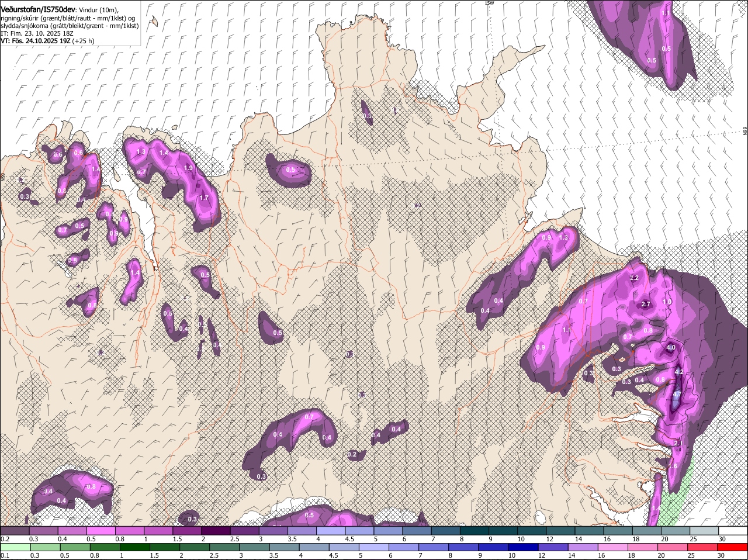The width and height of the screenshot is (748, 560).
Task: Pick the darkest green 1 swatch in the lower legend row
Action: (136, 547)
